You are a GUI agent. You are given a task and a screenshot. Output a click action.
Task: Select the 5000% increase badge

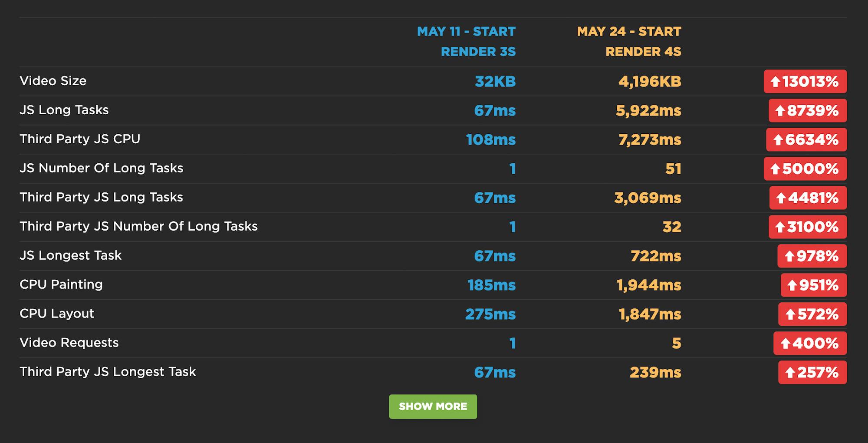tap(805, 169)
